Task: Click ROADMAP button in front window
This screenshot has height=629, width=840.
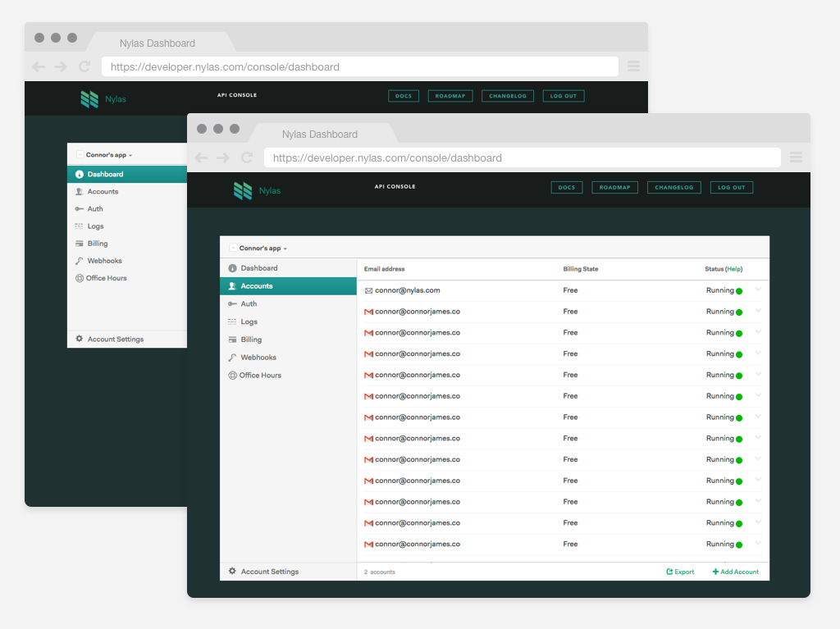Action: pos(615,188)
